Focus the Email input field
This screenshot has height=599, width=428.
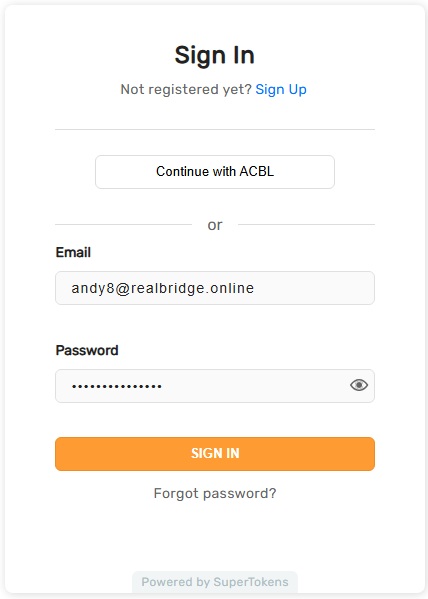point(215,288)
